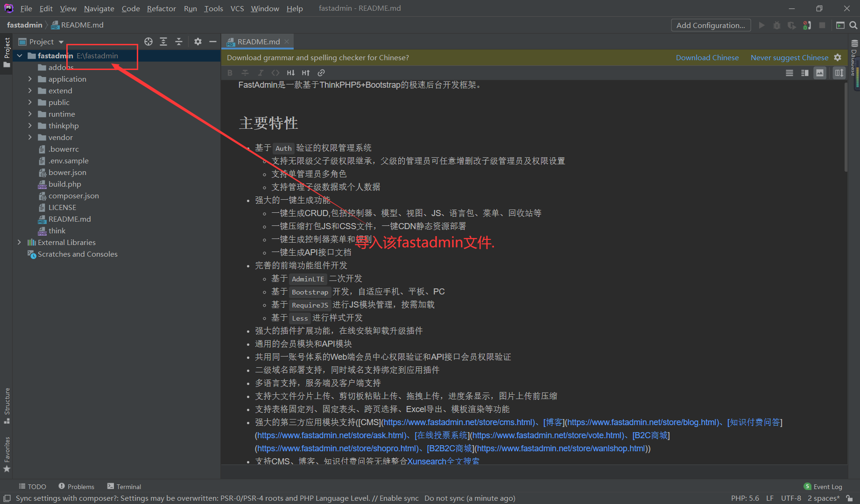Click Search Everywhere magnifier icon
This screenshot has width=860, height=504.
853,25
